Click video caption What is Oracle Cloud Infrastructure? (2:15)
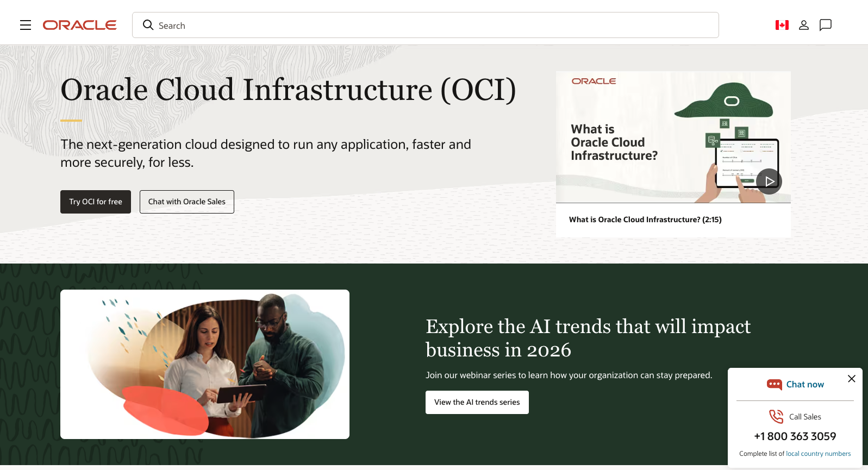Screen dimensions: 868x470 (645, 220)
